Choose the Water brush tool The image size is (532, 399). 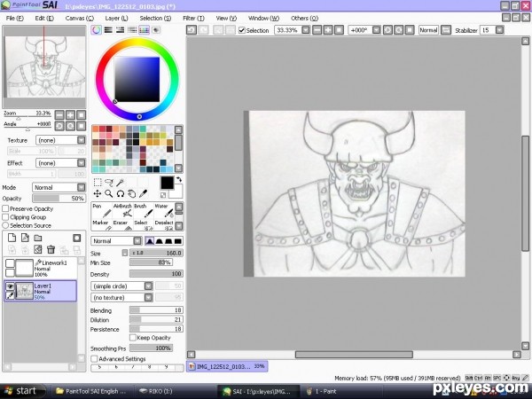(x=164, y=211)
